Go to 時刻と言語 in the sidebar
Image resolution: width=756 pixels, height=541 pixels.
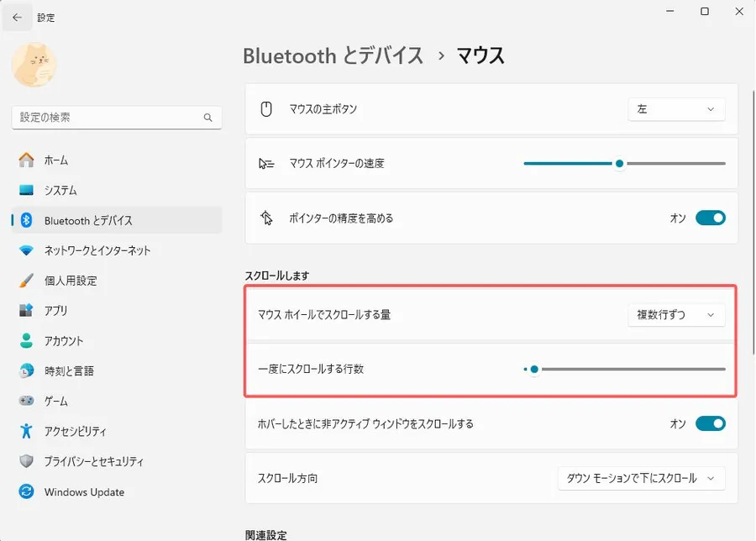pos(69,371)
